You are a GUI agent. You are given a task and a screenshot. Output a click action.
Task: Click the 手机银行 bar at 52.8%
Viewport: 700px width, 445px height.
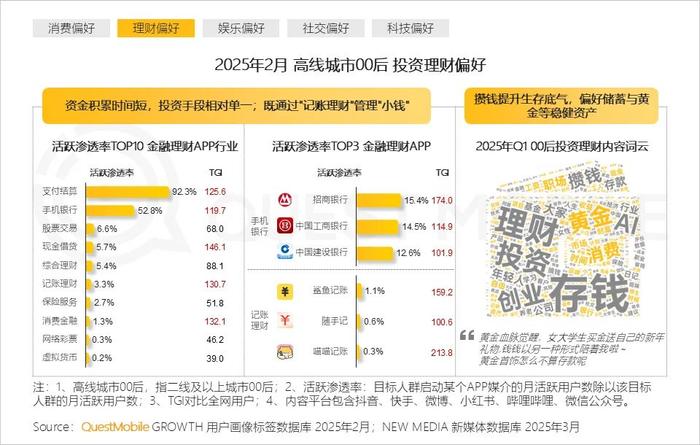click(x=111, y=210)
